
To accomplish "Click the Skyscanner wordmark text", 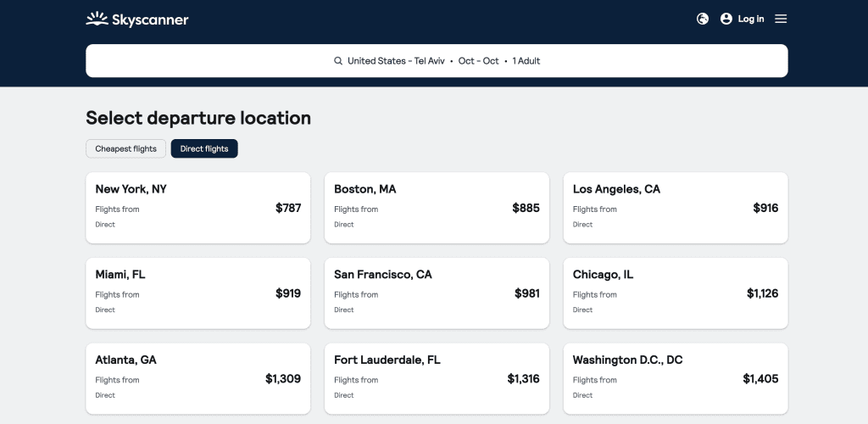I will (x=150, y=20).
